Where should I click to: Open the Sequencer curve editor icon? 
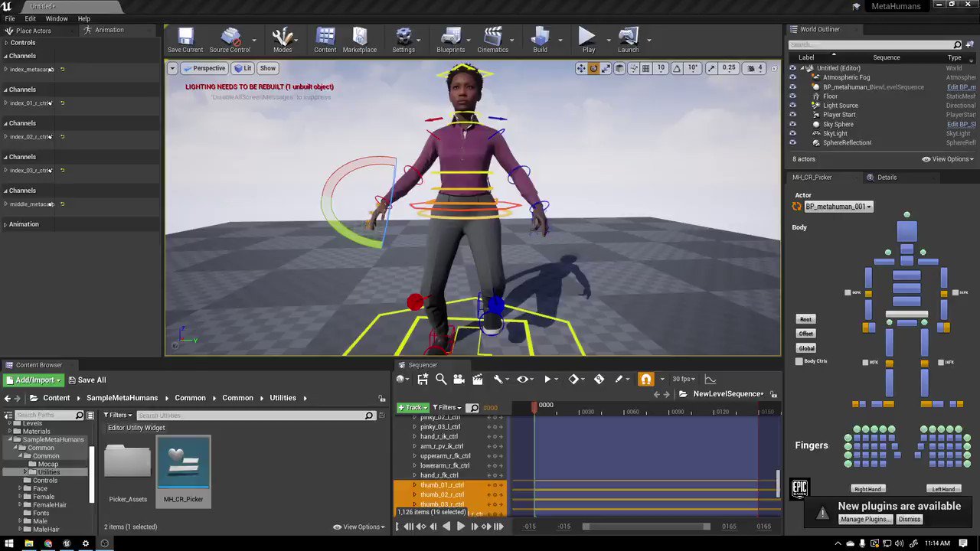pyautogui.click(x=710, y=379)
